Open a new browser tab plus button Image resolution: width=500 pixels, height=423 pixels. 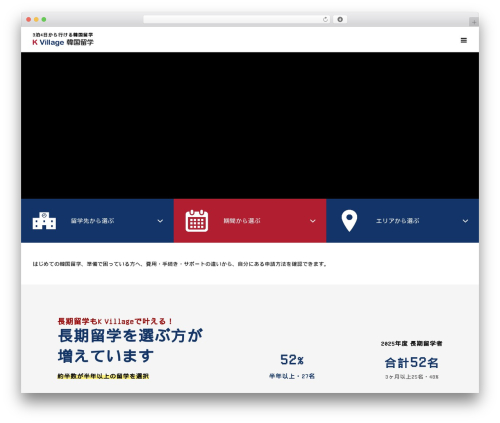(474, 22)
